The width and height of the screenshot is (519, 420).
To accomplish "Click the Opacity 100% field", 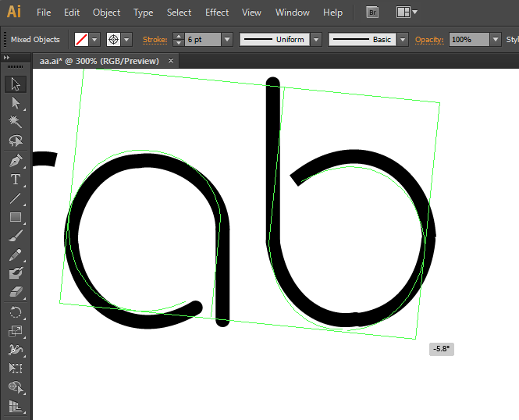I will coord(469,40).
